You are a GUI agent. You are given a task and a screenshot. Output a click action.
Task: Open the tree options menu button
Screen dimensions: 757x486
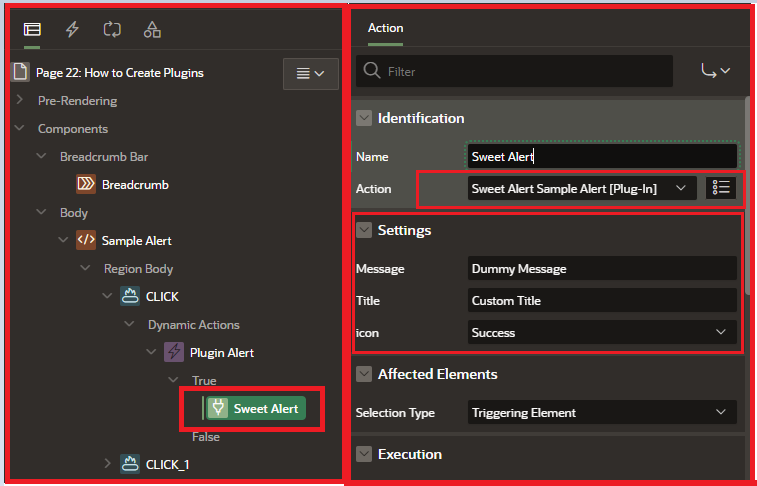[x=311, y=73]
